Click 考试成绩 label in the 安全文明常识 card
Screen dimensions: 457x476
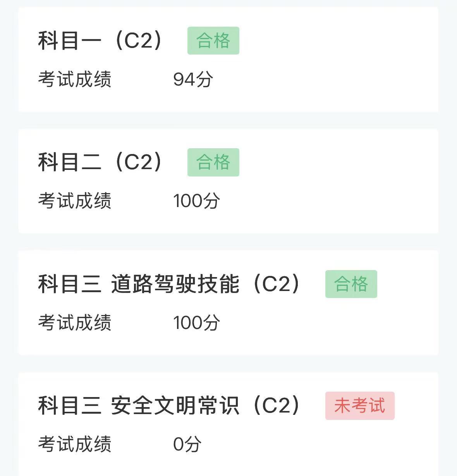tap(75, 444)
